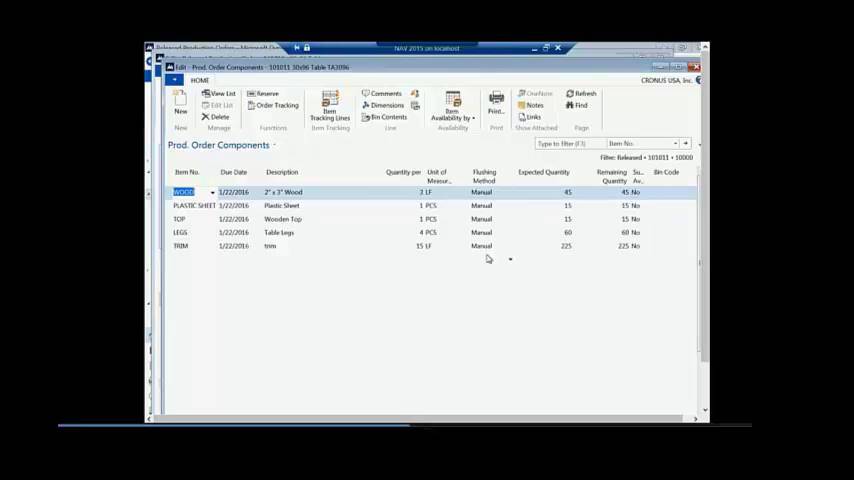Viewport: 854px width, 480px height.
Task: Click Bin Code column header
Action: tap(666, 172)
